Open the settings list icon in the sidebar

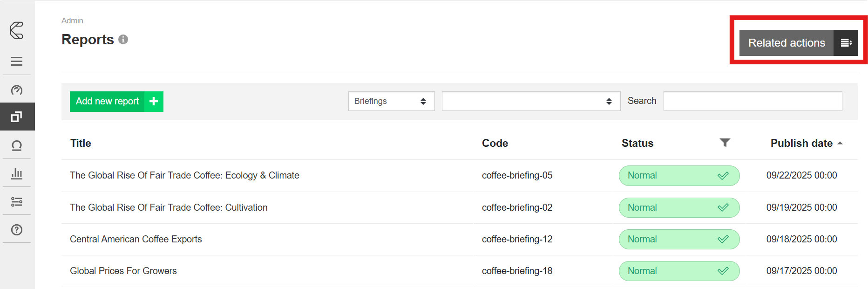point(17,201)
